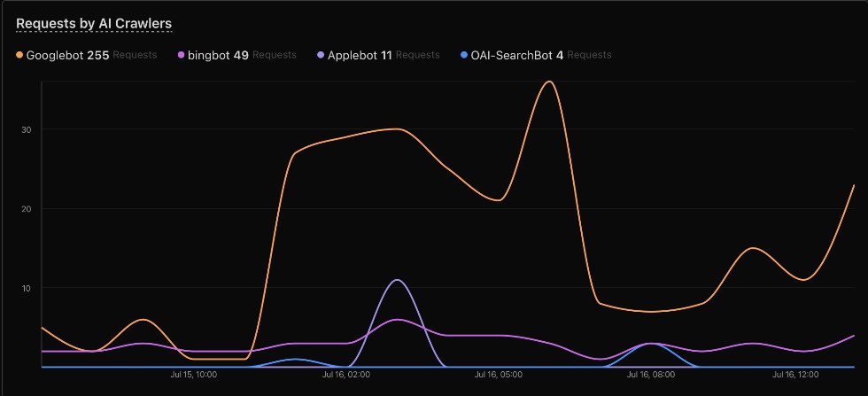Select the 'Jul 15, 10:00' time label
The image size is (868, 396).
tap(194, 375)
